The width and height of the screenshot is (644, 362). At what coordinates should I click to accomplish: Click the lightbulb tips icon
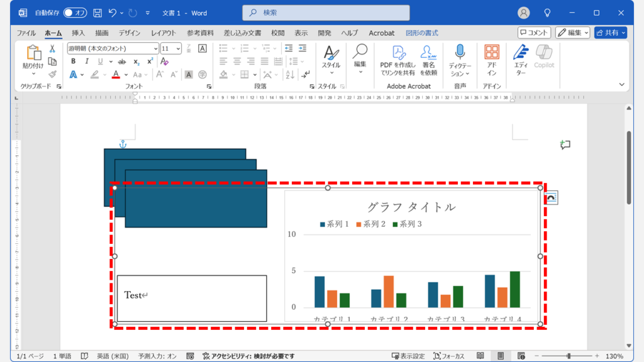(x=547, y=13)
